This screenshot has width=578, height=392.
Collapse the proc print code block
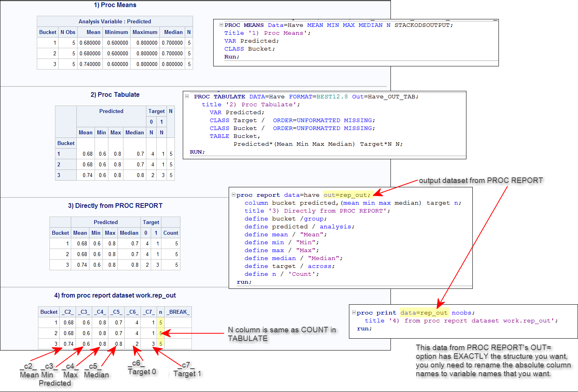pos(354,313)
